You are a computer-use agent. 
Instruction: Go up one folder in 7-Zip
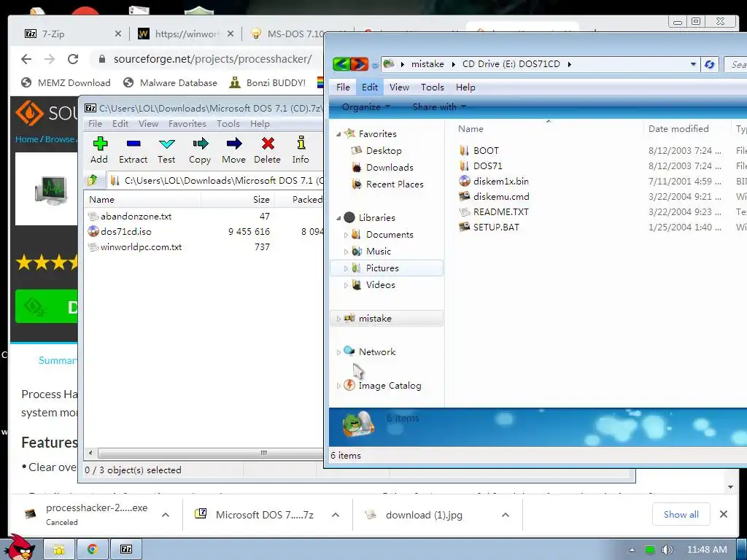coord(93,181)
